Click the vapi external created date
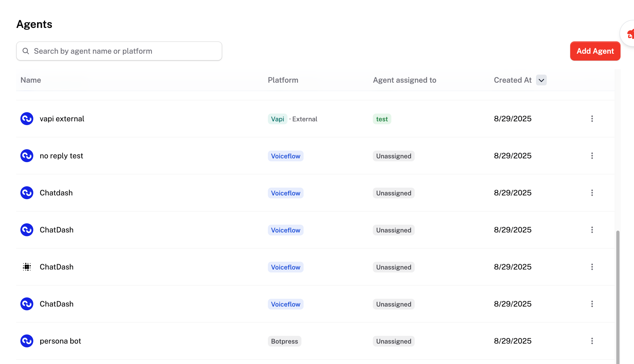Viewport: 634px width, 364px height. [x=513, y=119]
